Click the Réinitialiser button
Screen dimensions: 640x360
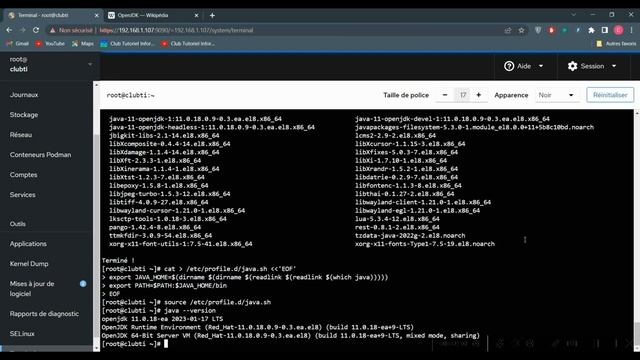click(x=610, y=95)
